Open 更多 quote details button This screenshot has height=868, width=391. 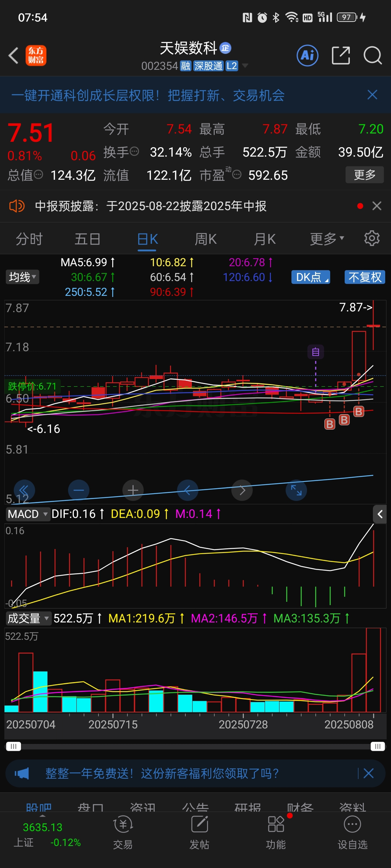[x=365, y=175]
